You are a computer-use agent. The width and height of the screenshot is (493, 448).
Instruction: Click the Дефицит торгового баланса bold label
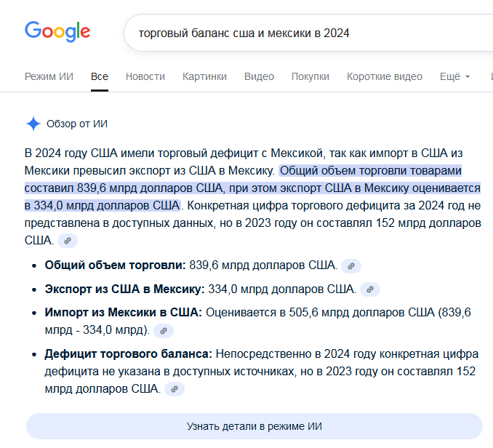point(128,354)
